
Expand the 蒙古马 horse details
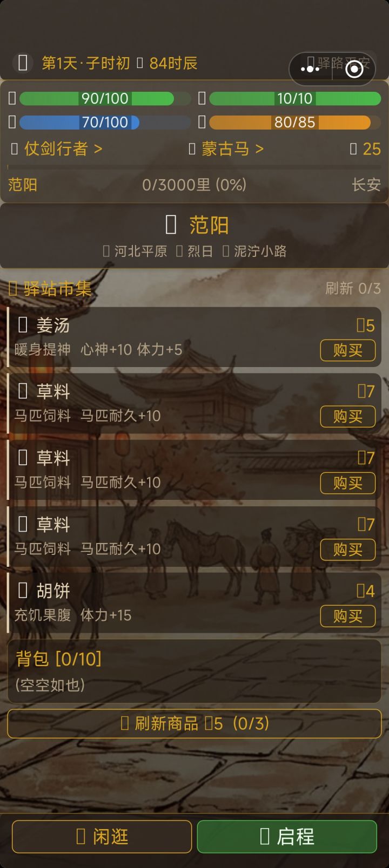[x=226, y=148]
